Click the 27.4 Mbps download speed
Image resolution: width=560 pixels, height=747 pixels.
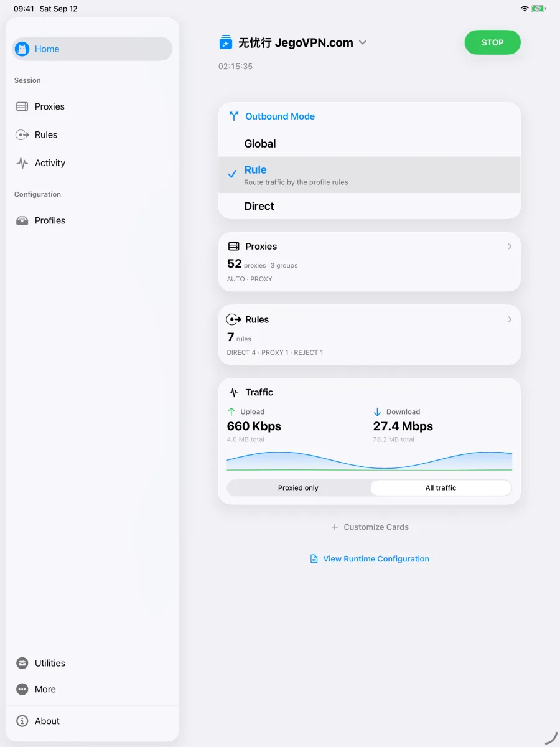pos(403,426)
